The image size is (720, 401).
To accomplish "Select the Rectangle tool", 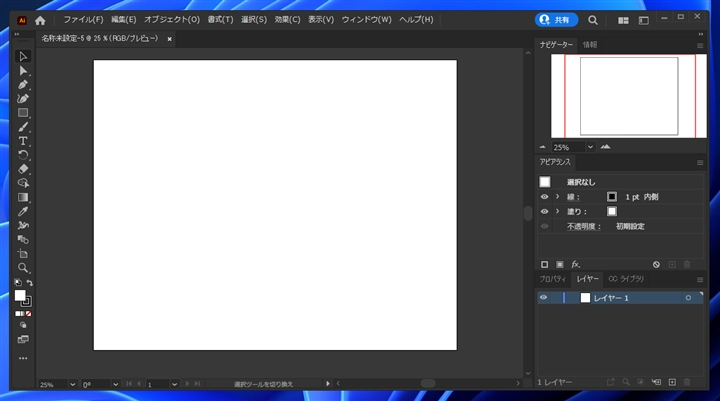I will 23,113.
